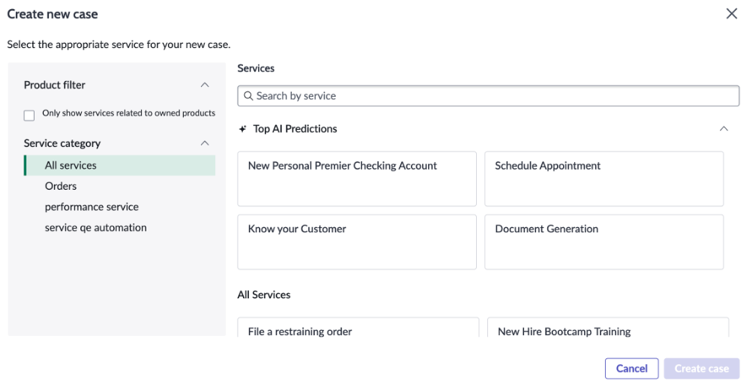Choose the Know your Customer card
The width and height of the screenshot is (746, 384).
[x=357, y=242]
